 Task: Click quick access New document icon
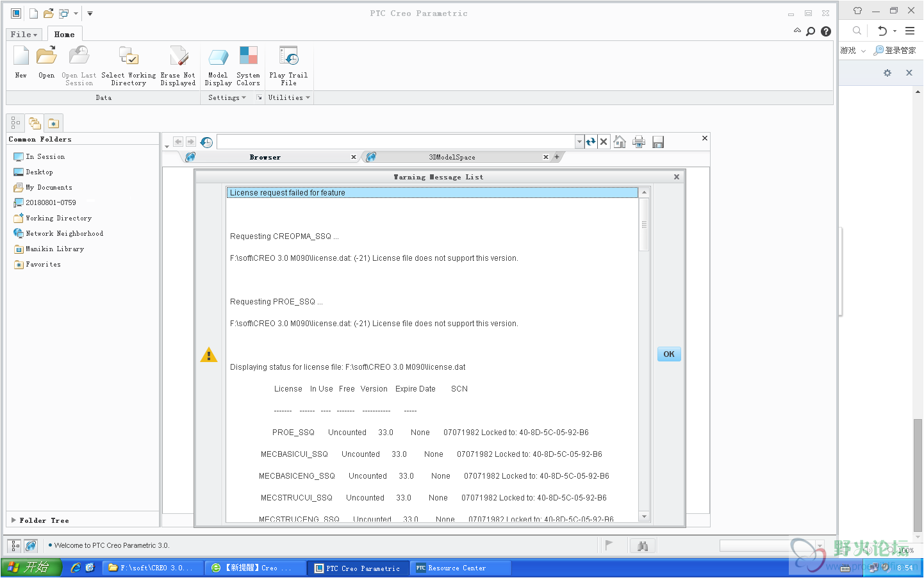33,13
